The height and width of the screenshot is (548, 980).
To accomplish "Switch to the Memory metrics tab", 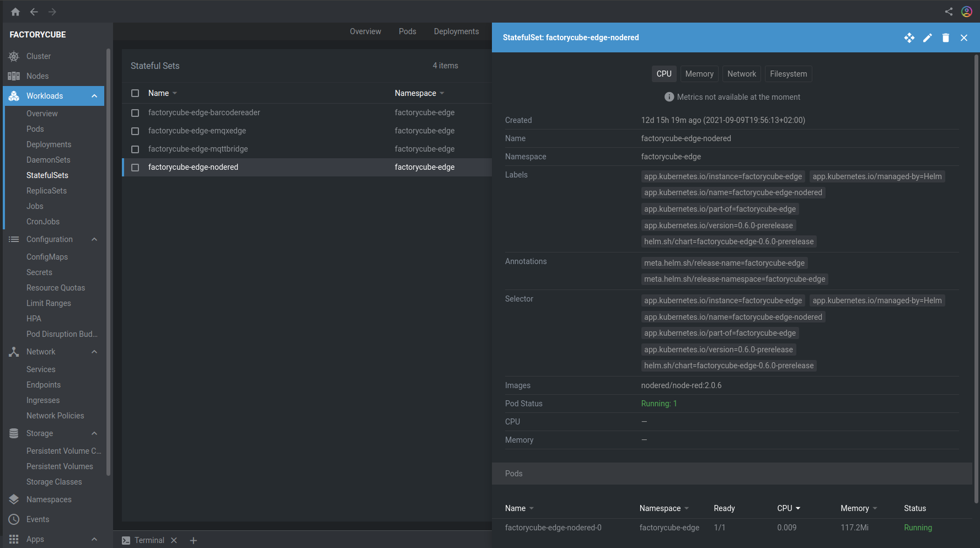I will click(x=699, y=74).
